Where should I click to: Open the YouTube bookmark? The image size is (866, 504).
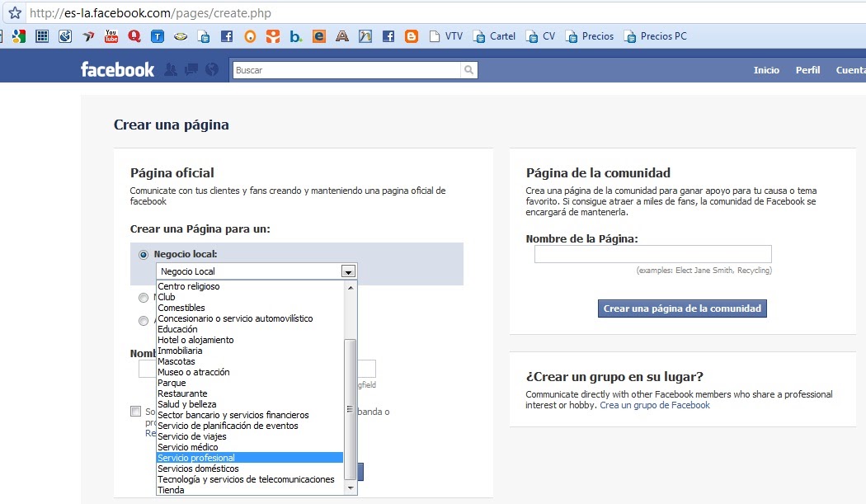(x=111, y=36)
